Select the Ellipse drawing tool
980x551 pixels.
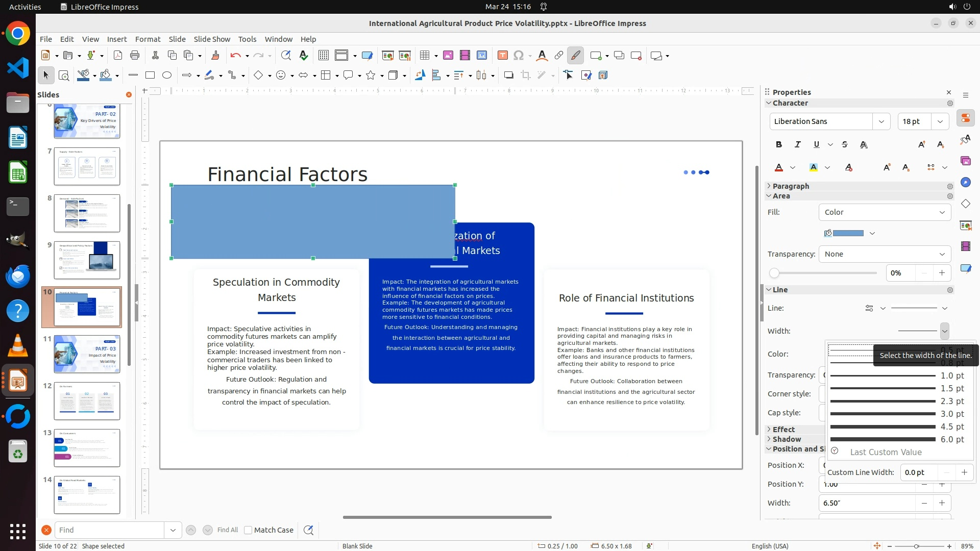coord(167,76)
